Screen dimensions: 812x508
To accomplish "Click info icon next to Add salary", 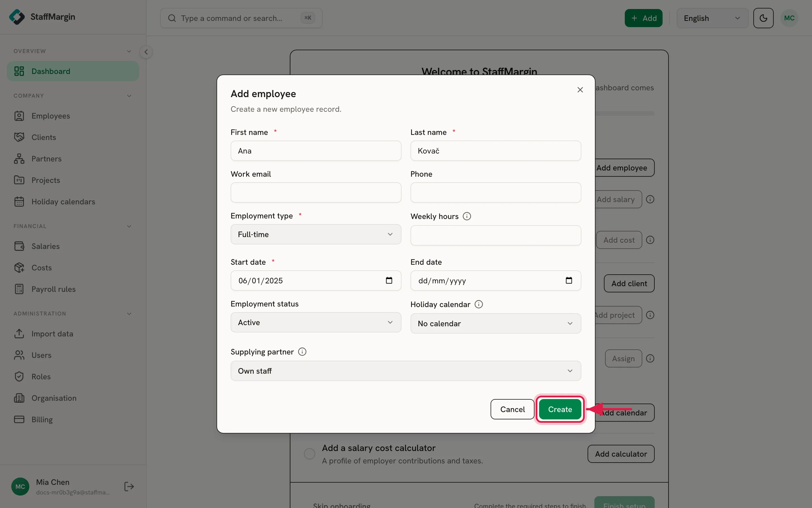I will (650, 200).
